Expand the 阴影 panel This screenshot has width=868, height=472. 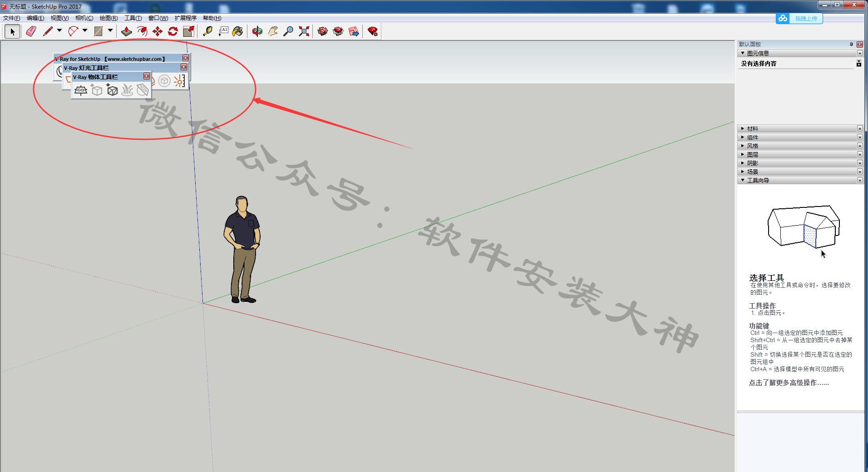pos(743,163)
